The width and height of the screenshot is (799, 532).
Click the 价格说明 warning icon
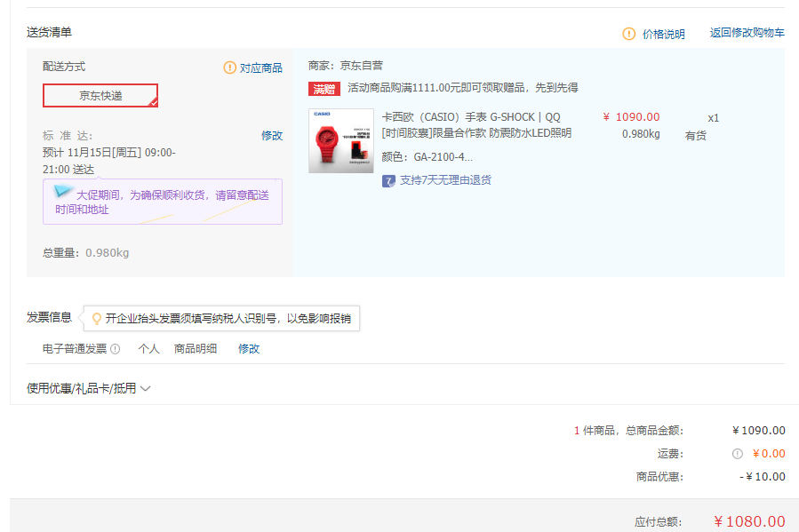tap(629, 34)
